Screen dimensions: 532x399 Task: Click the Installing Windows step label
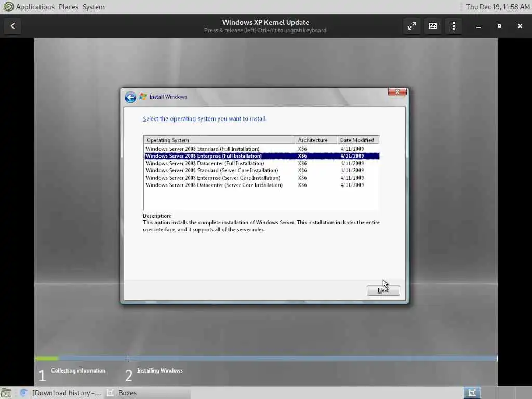160,370
